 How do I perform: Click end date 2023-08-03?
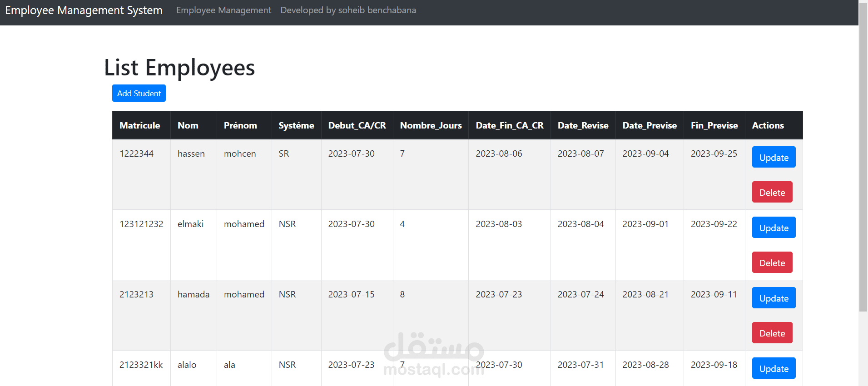tap(499, 224)
